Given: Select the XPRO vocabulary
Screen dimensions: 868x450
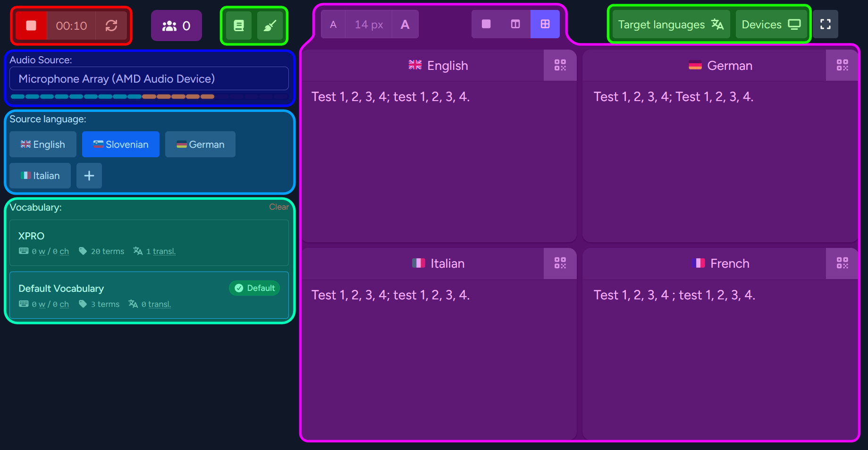Looking at the screenshot, I should click(x=149, y=243).
